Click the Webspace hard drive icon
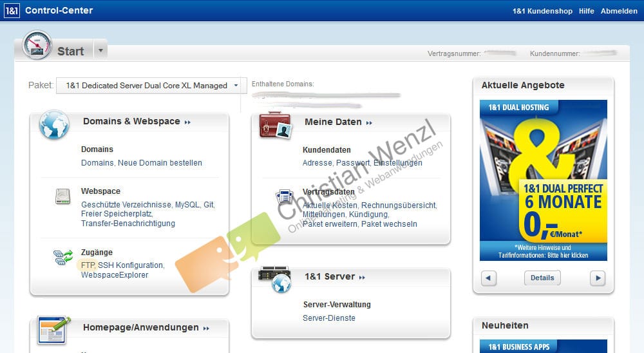 (63, 196)
